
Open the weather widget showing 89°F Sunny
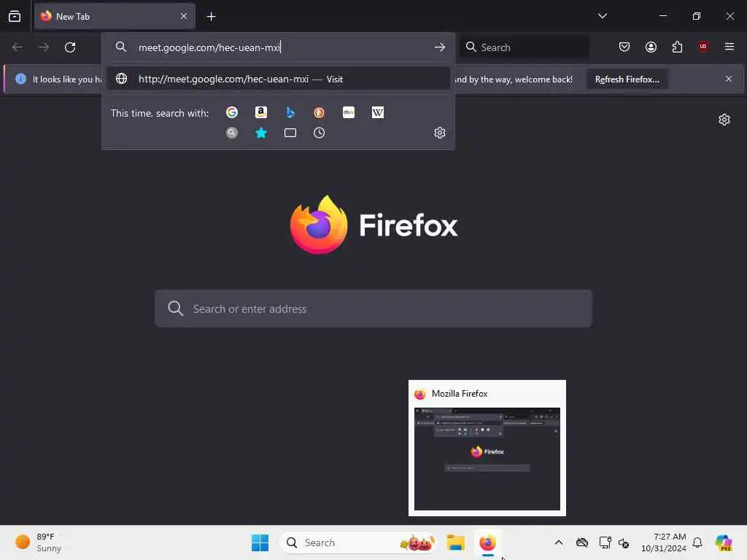coord(38,542)
